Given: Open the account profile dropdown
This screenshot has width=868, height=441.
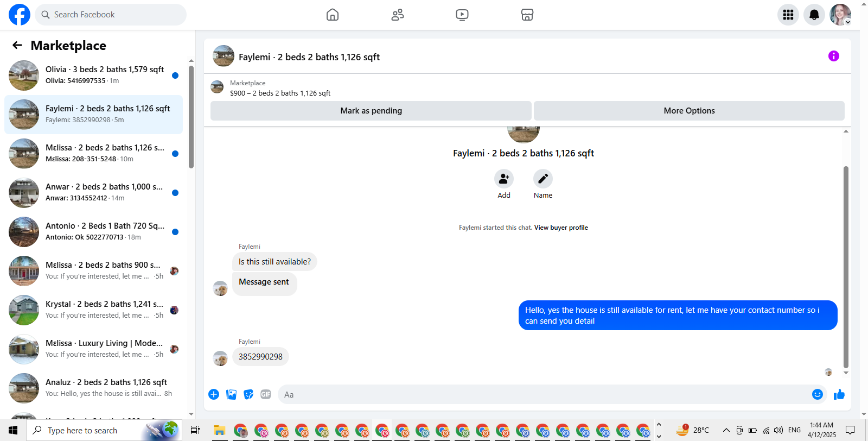Looking at the screenshot, I should (x=840, y=15).
